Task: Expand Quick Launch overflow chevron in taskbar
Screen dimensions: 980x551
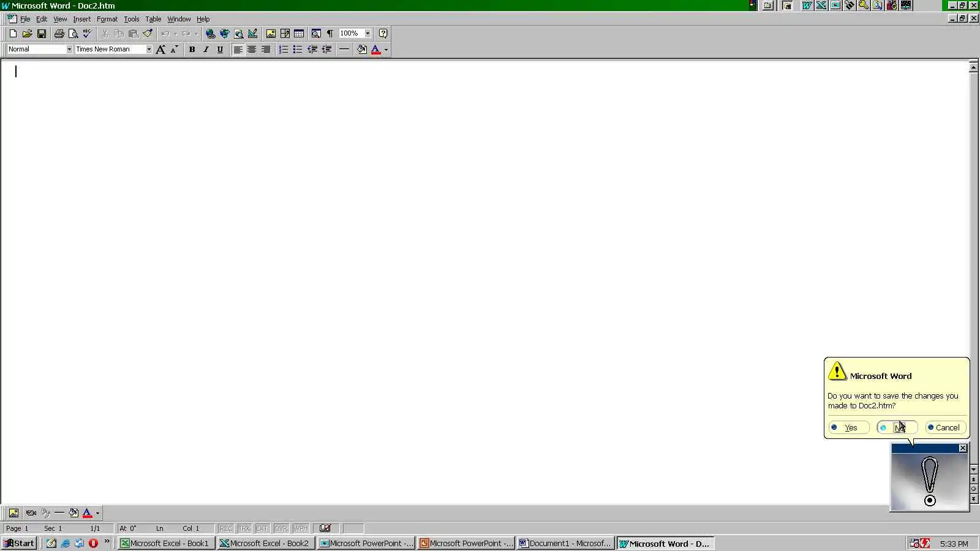Action: (x=107, y=541)
